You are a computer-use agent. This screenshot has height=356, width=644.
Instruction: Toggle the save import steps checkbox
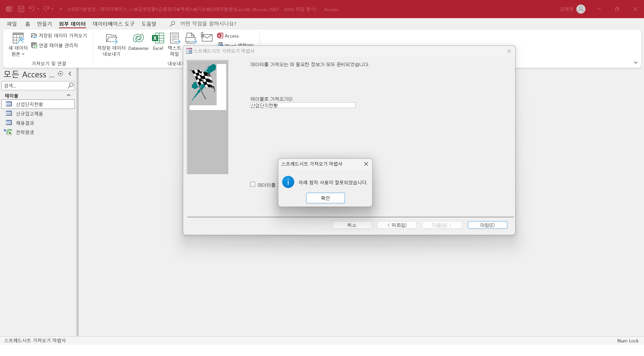253,184
